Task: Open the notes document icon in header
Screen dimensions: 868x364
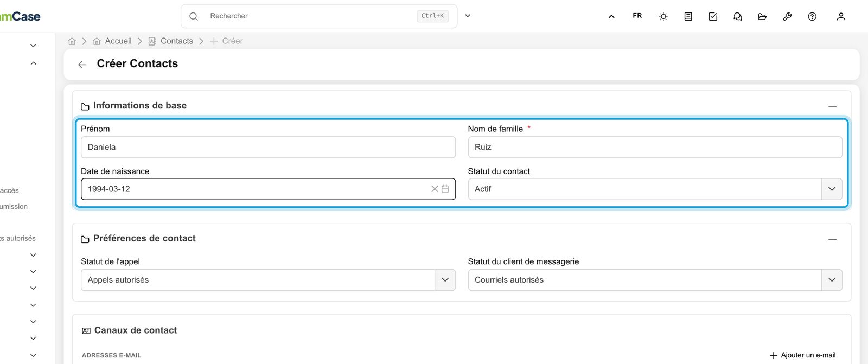Action: pos(688,16)
